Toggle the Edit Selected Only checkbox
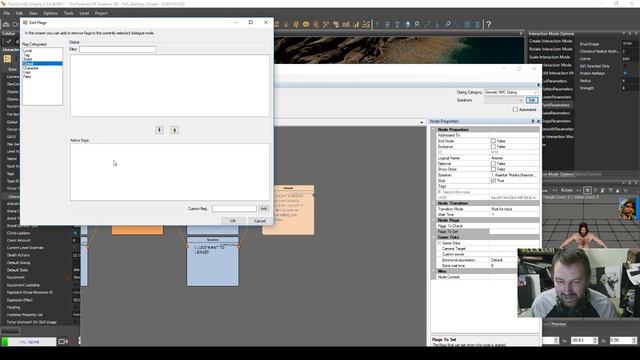 point(625,66)
